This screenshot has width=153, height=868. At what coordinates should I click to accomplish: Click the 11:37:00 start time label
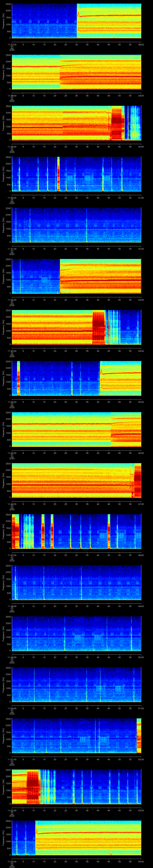coord(12,44)
